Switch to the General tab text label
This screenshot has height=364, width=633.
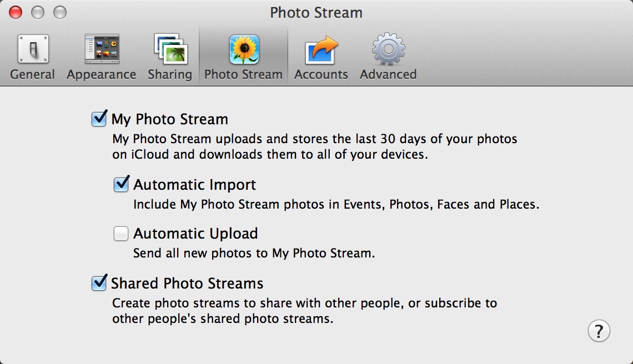click(x=33, y=74)
